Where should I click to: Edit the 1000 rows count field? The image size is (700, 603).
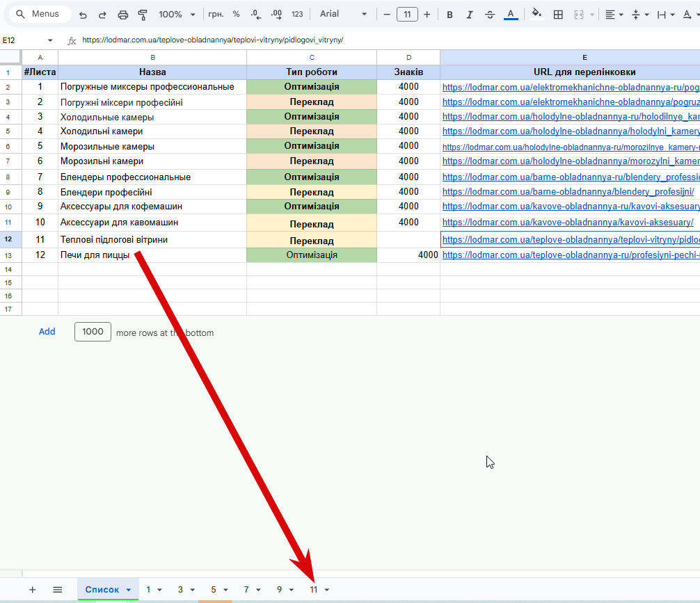pos(93,332)
